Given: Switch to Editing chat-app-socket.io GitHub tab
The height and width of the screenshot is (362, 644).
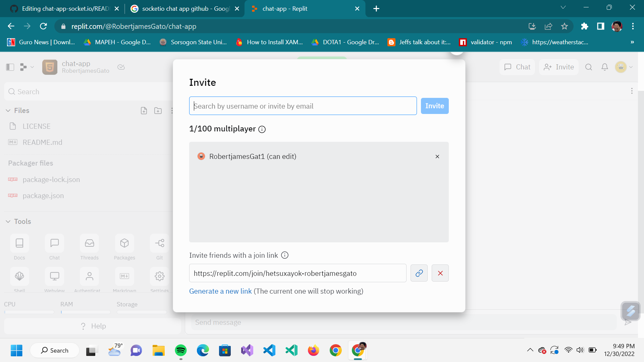Looking at the screenshot, I should pyautogui.click(x=65, y=9).
